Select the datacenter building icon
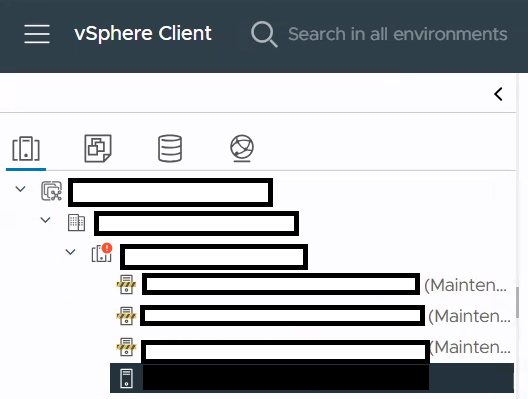Viewport: 528px width, 399px height. [76, 222]
